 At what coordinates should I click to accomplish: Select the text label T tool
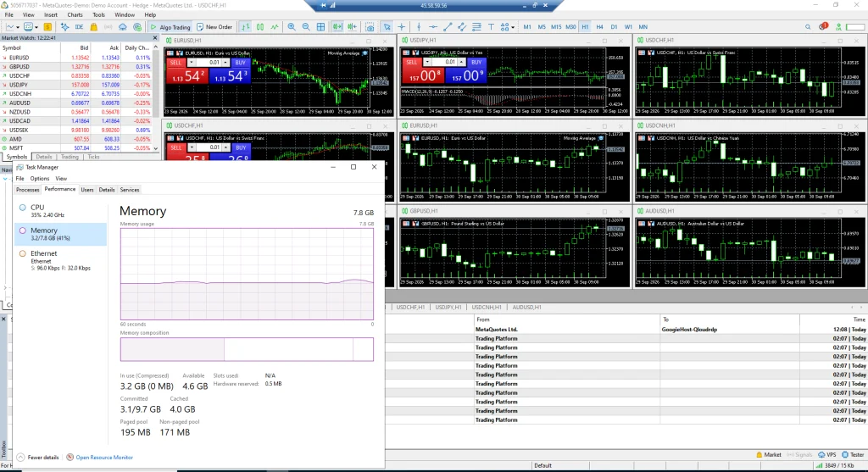coord(491,26)
